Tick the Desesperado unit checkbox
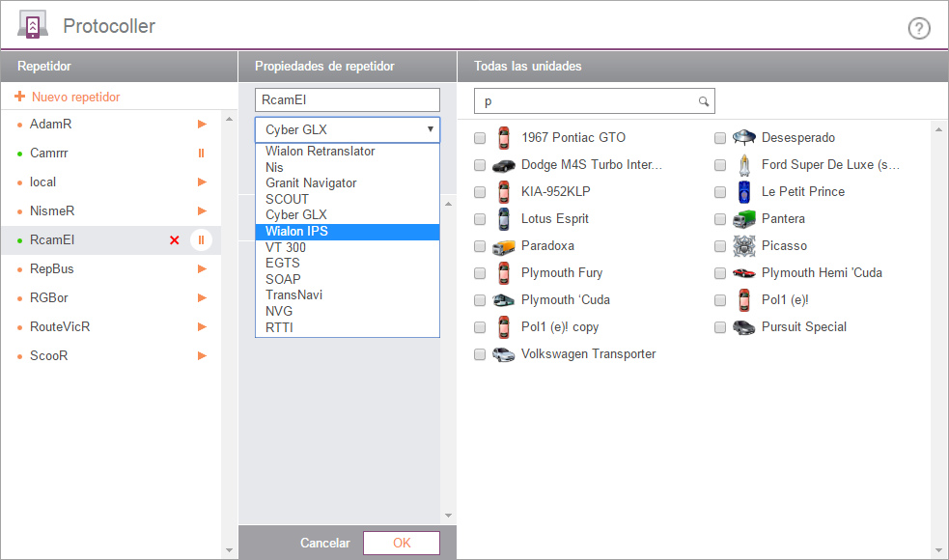The height and width of the screenshot is (560, 949). 720,138
